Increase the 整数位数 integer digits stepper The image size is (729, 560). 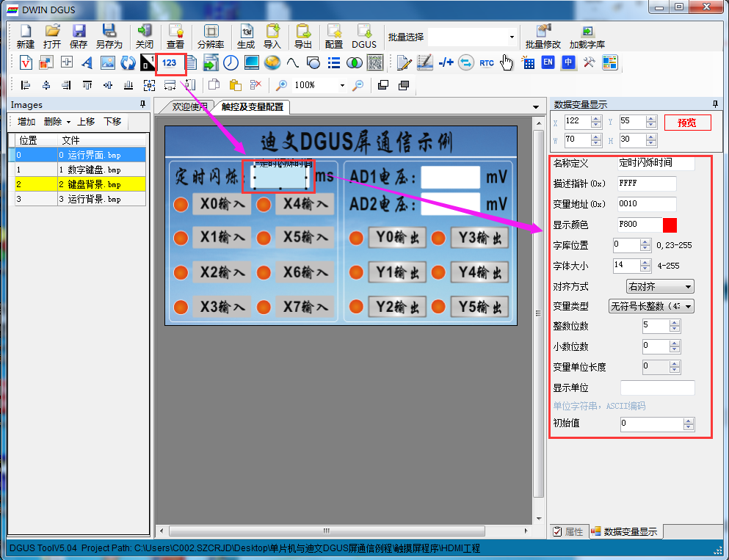click(675, 323)
